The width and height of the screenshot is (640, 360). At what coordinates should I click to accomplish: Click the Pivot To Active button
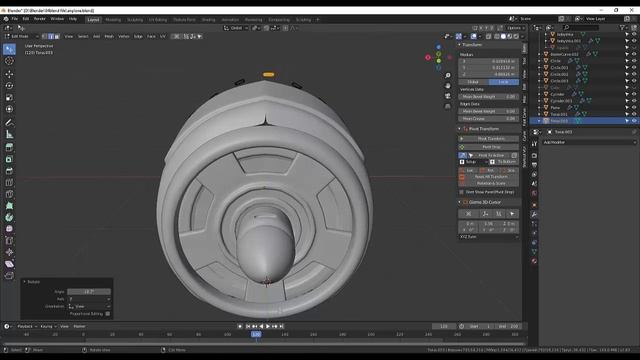click(489, 155)
